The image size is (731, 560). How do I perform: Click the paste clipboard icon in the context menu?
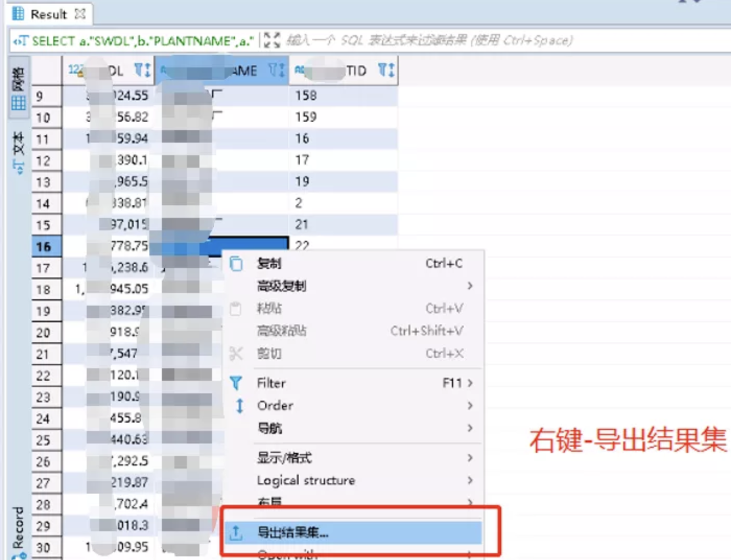pyautogui.click(x=237, y=308)
